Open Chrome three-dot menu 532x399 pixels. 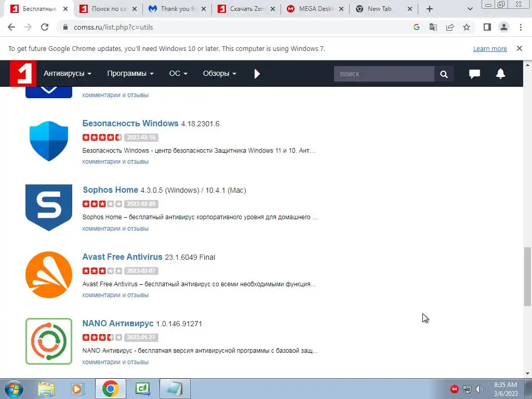pyautogui.click(x=521, y=27)
